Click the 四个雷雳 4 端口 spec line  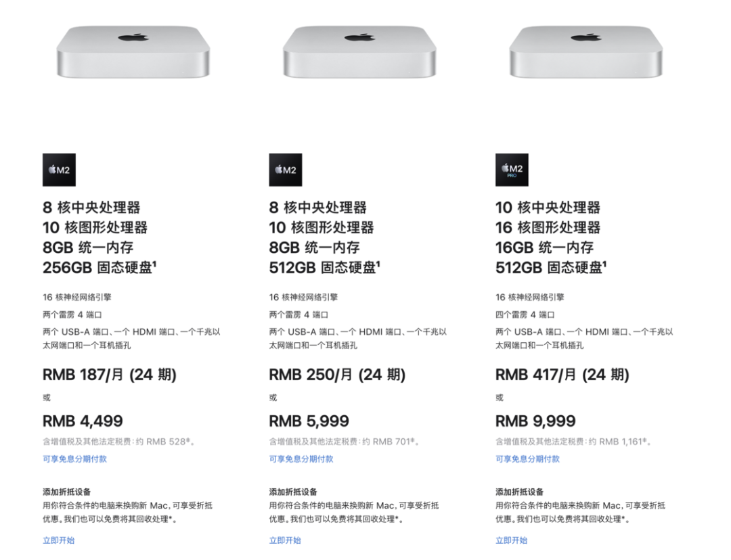coord(525,315)
